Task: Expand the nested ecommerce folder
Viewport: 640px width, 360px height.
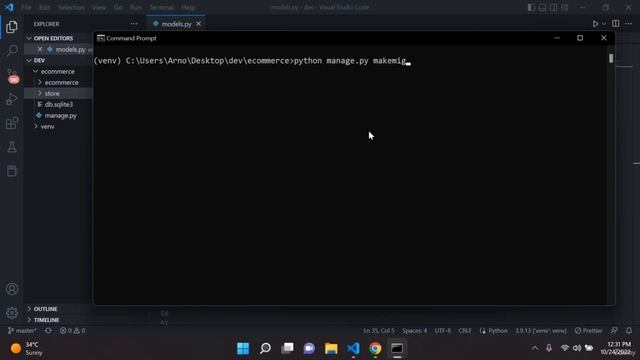Action: click(x=40, y=82)
